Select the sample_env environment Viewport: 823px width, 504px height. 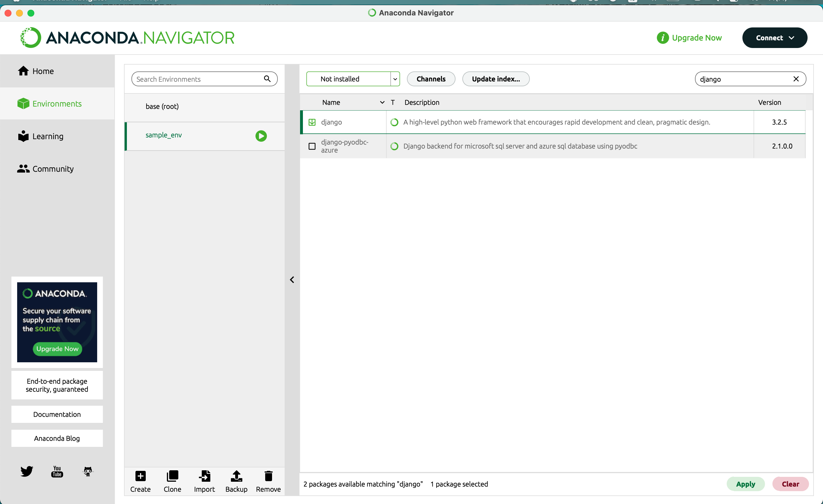pyautogui.click(x=204, y=136)
